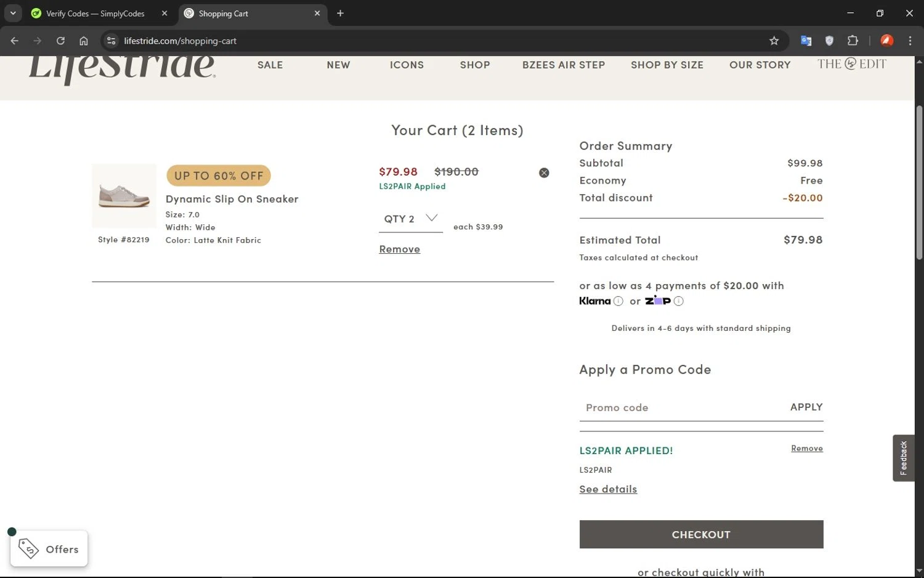Open the red profile avatar icon
This screenshot has width=924, height=578.
coord(886,41)
